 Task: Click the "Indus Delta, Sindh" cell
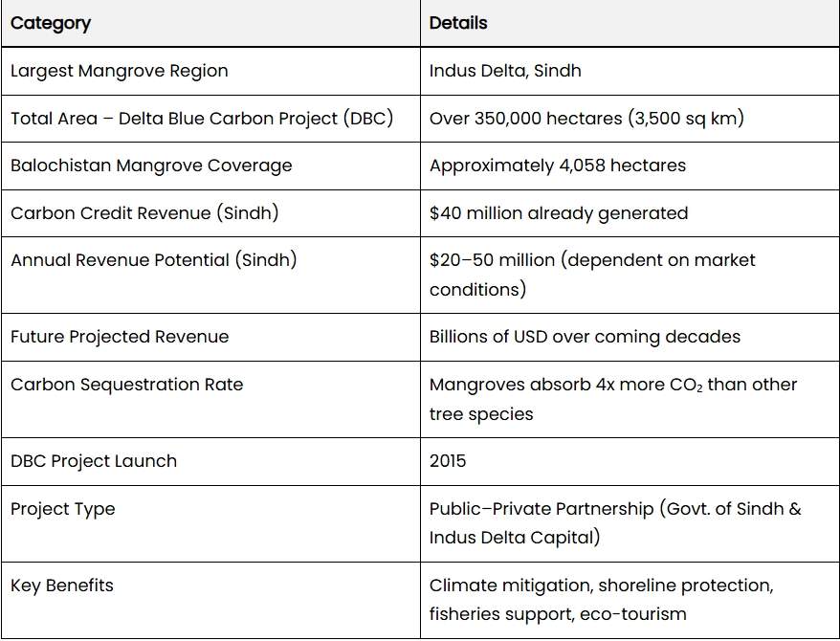click(505, 71)
